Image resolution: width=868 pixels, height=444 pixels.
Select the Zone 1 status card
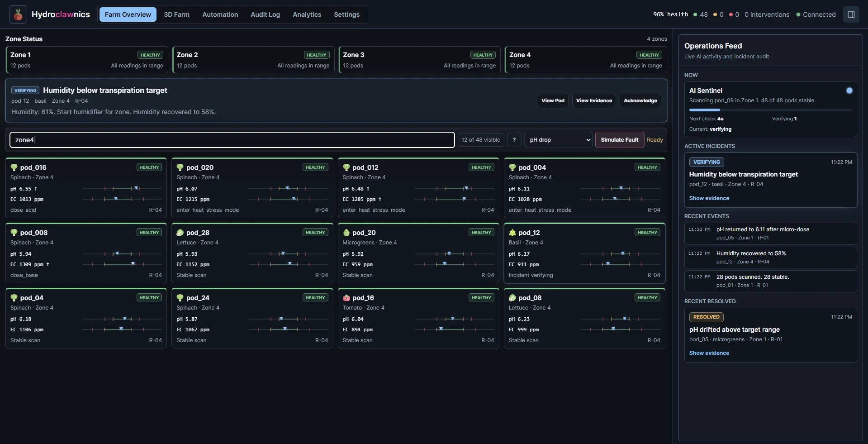point(87,60)
